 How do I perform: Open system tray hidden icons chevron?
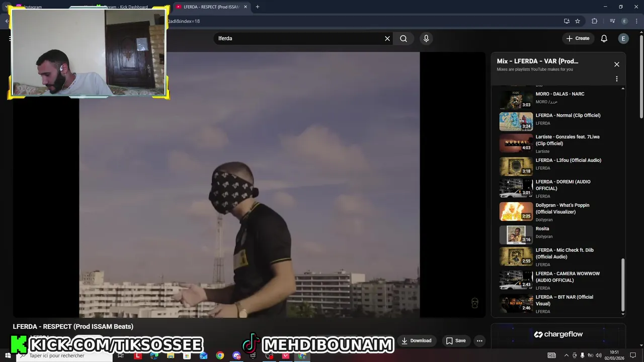coord(566,355)
